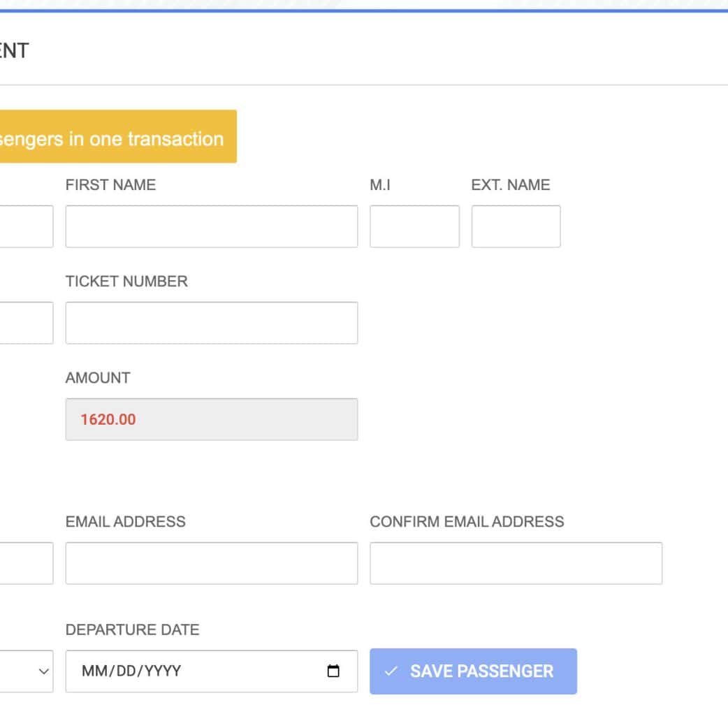This screenshot has height=728, width=728.
Task: Expand the dropdown left of Departure Date
Action: click(x=28, y=671)
